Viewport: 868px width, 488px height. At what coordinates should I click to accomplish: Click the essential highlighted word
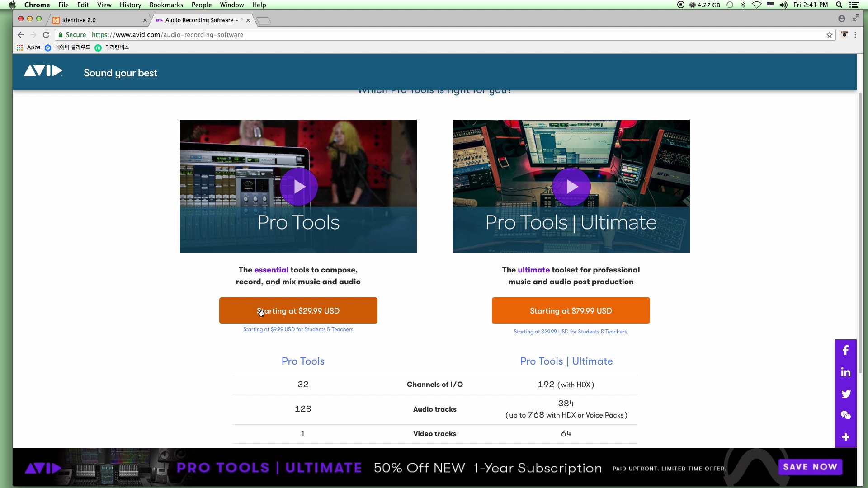coord(271,270)
